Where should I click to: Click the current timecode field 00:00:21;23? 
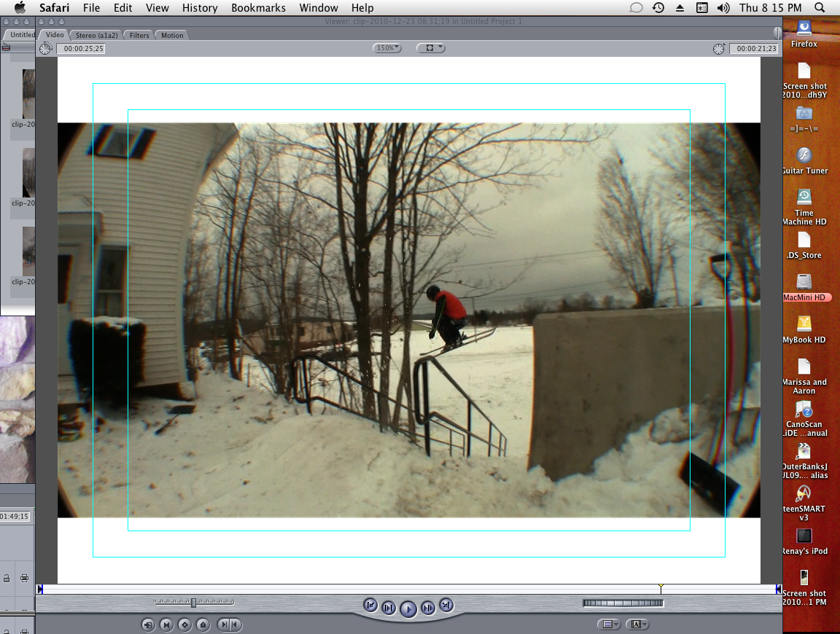(754, 49)
